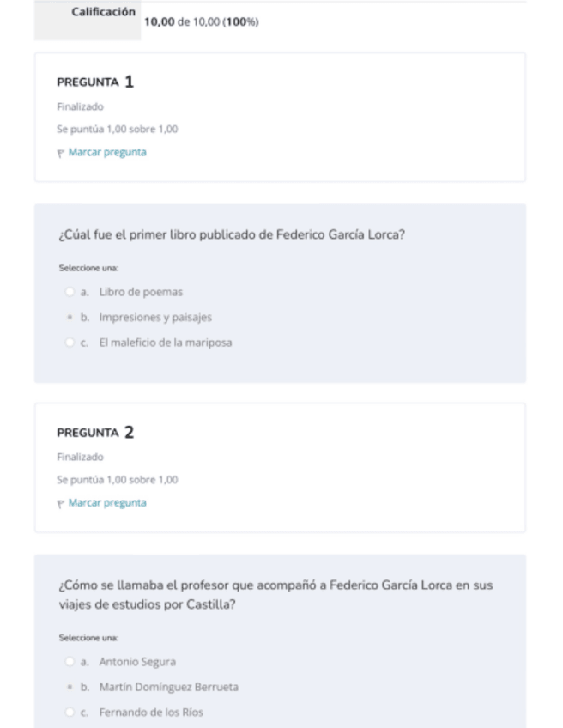Pick the 'Fernando de los Ríos' radio option
The height and width of the screenshot is (728, 563).
click(70, 713)
